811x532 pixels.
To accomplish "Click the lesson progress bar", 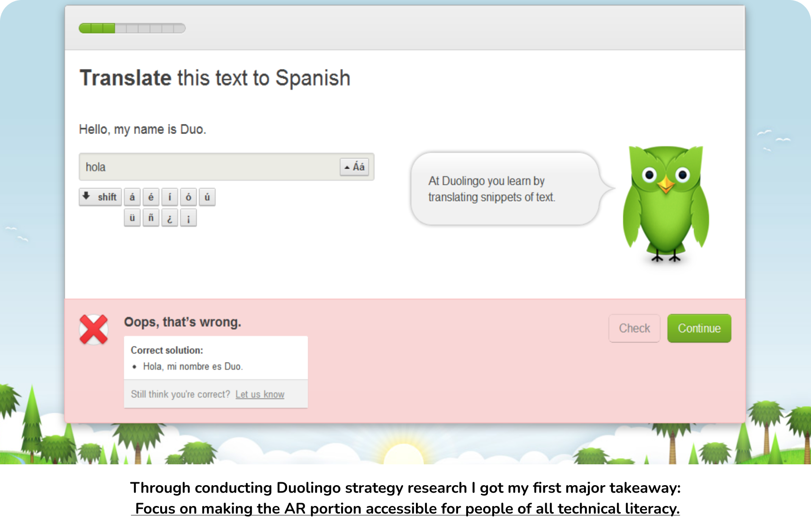I will click(x=132, y=28).
